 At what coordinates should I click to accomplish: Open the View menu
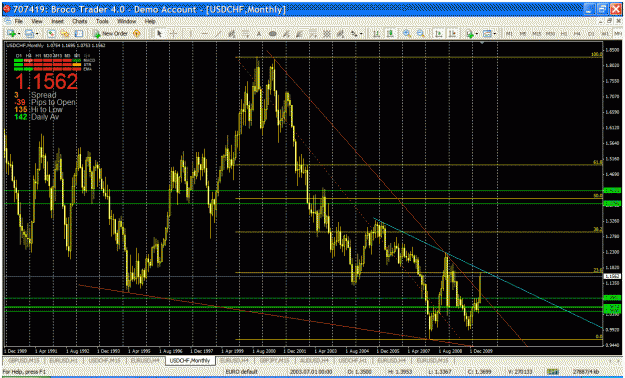tap(37, 21)
